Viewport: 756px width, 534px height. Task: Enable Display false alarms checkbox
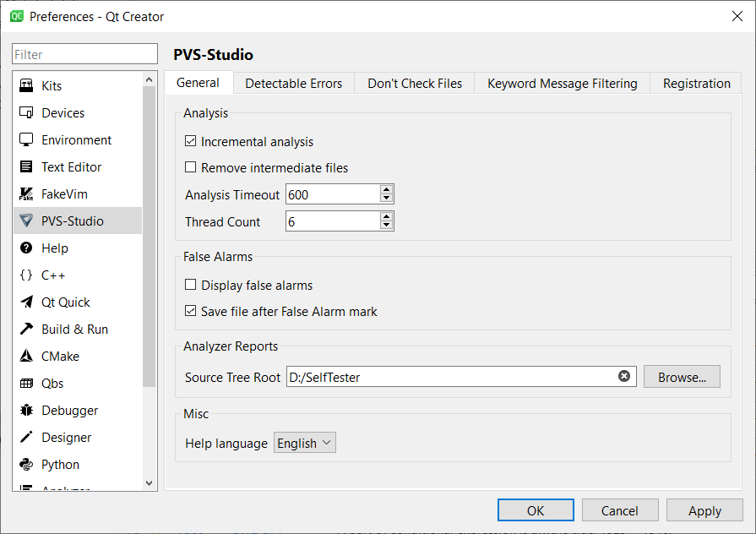point(191,286)
